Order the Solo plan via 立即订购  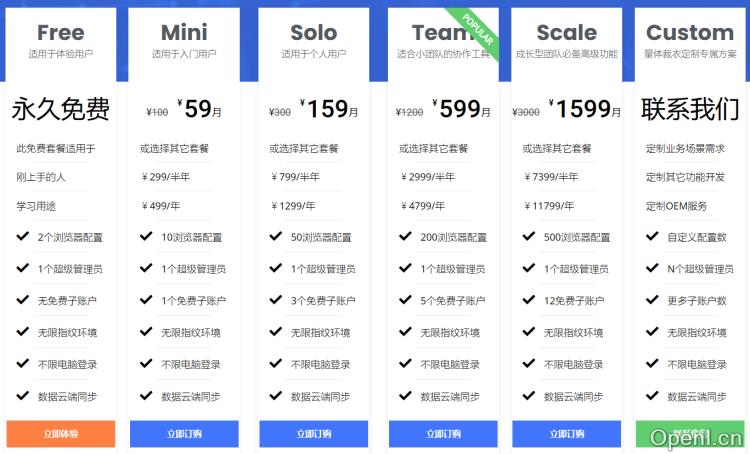pyautogui.click(x=314, y=434)
